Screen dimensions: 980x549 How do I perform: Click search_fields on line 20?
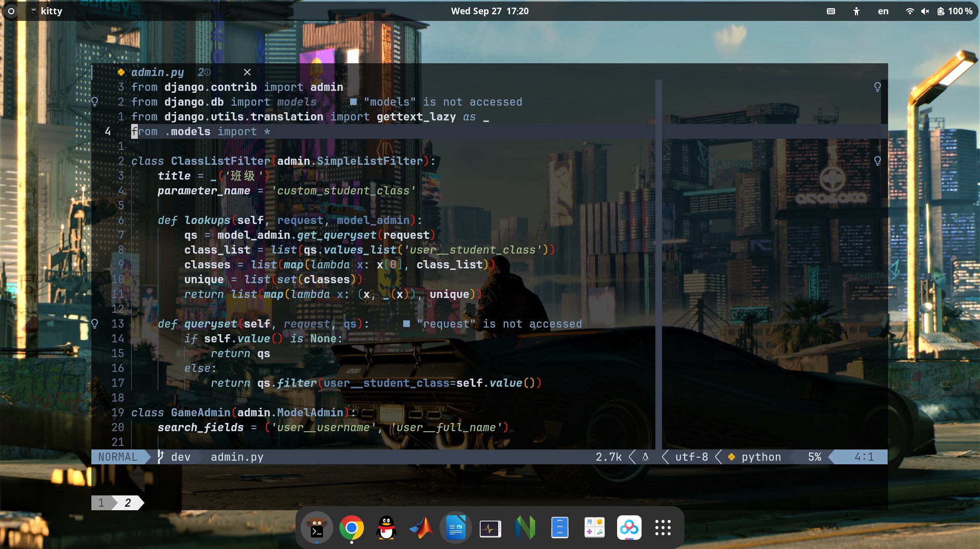[200, 427]
